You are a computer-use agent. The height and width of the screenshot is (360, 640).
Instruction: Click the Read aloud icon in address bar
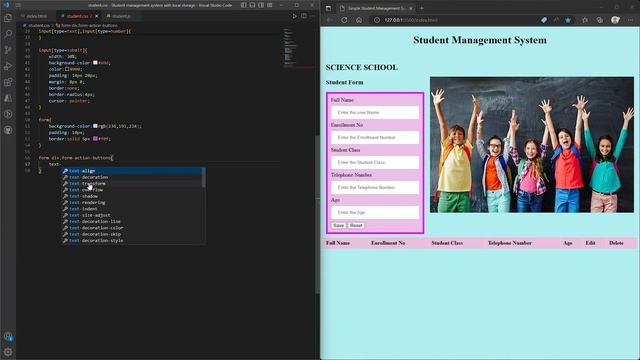(x=556, y=20)
